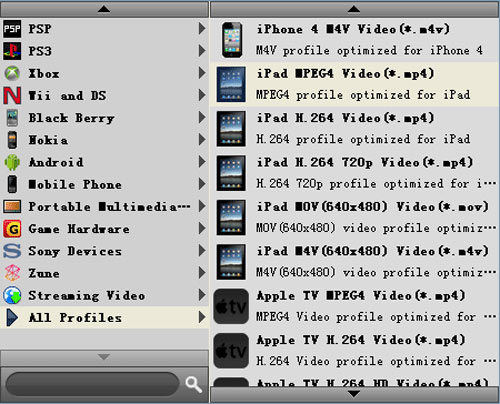This screenshot has height=404, width=500.
Task: Expand the Xbox submenu arrow
Action: point(202,73)
